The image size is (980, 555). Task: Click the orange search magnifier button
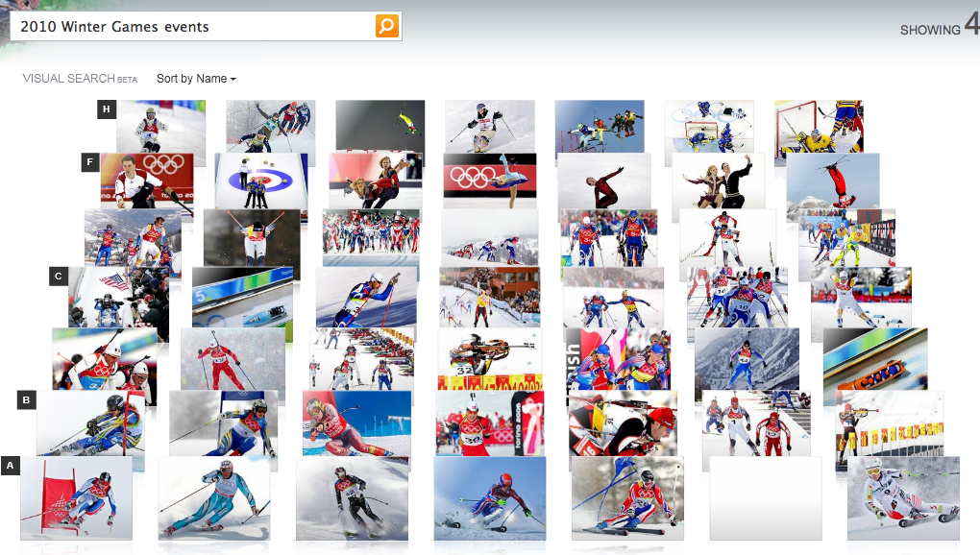click(387, 26)
